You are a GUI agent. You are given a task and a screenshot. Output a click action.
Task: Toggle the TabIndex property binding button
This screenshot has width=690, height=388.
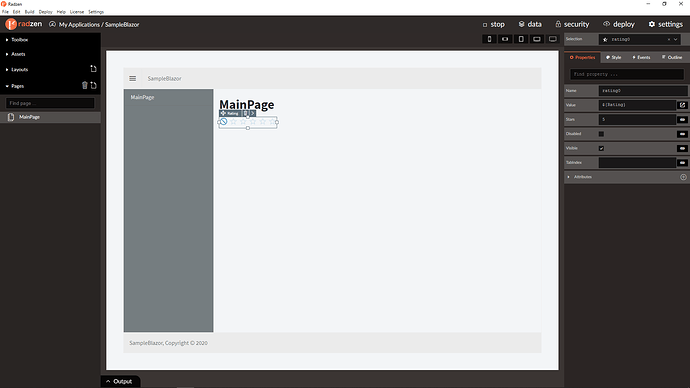(x=683, y=163)
